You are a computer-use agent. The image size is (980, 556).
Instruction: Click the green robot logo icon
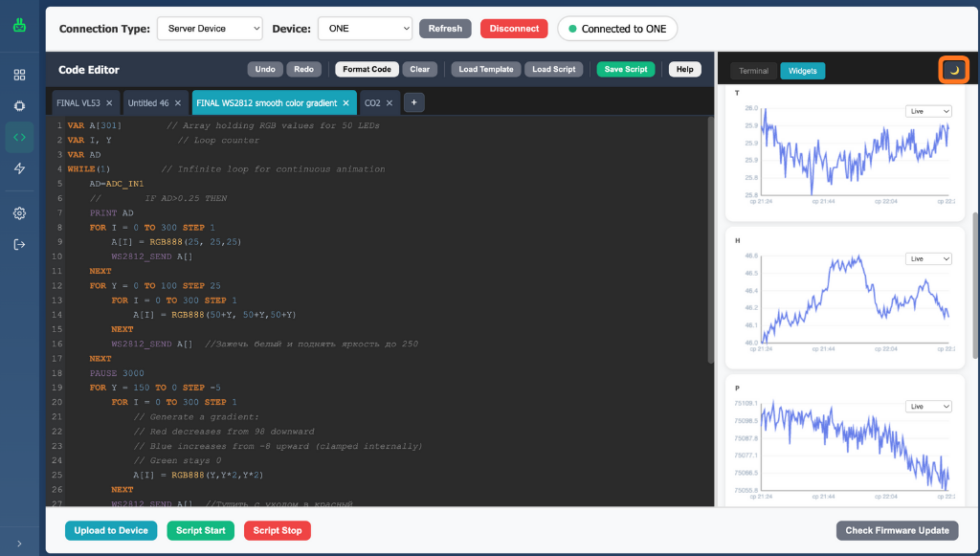pos(19,25)
